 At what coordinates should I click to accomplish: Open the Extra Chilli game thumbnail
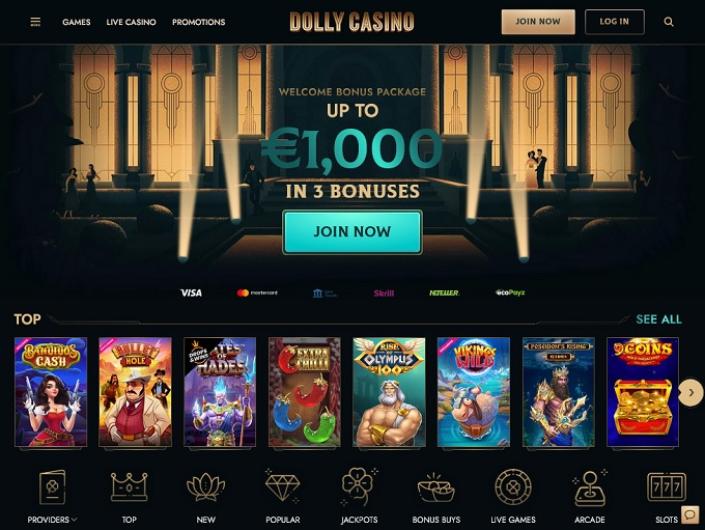(x=304, y=392)
